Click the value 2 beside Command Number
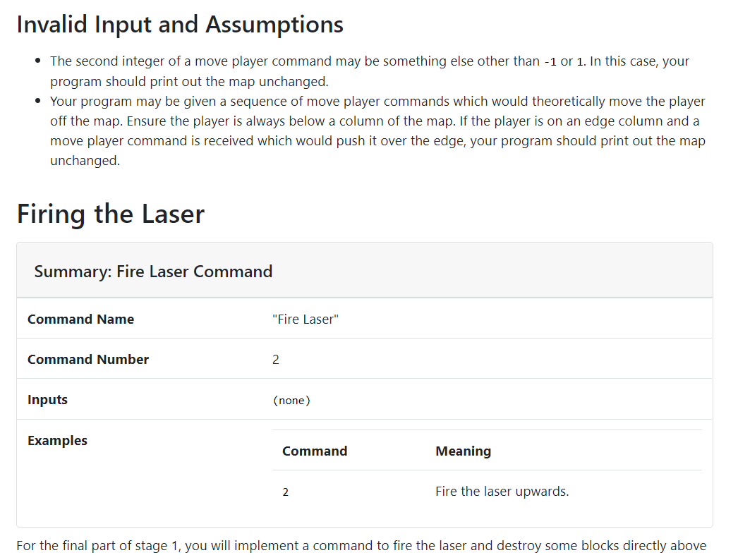Image resolution: width=738 pixels, height=560 pixels. [276, 360]
